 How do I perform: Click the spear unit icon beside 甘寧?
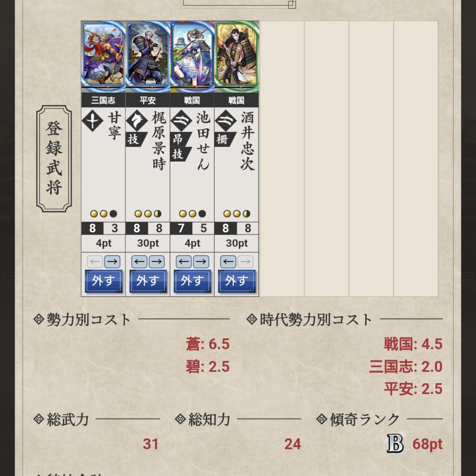click(92, 120)
